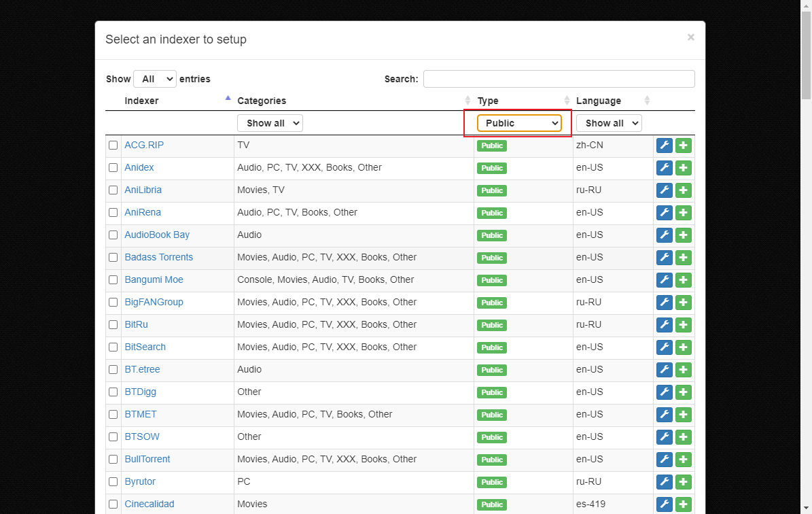This screenshot has width=812, height=514.
Task: Open the Type filter dropdown set to Public
Action: [519, 123]
